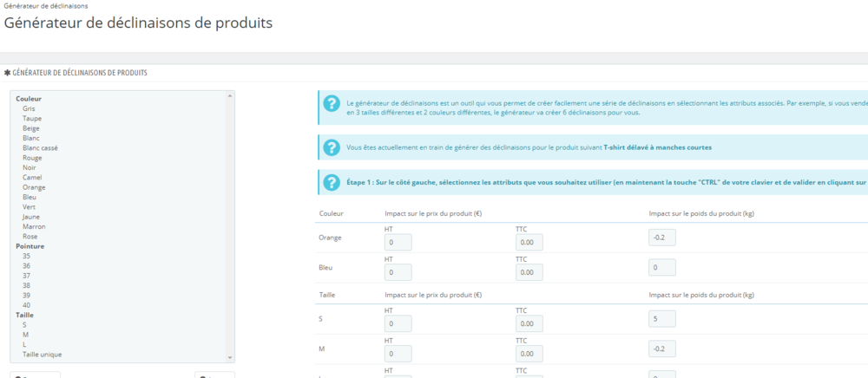Select Pointure 39
The width and height of the screenshot is (868, 378).
coord(27,295)
